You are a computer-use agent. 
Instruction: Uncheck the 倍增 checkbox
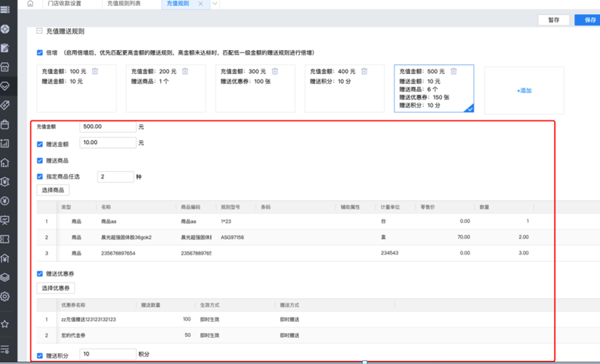coord(40,53)
